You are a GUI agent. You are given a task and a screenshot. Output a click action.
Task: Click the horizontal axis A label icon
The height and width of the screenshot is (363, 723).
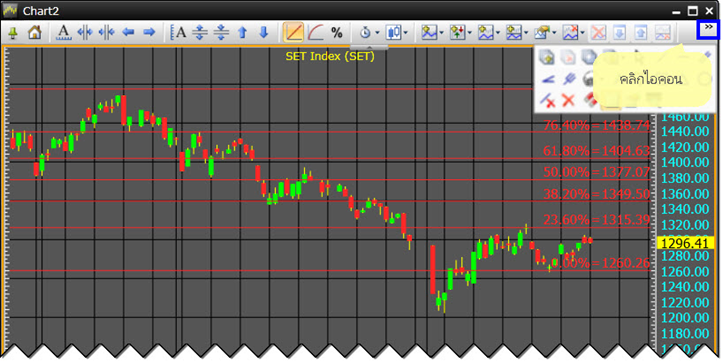[x=63, y=33]
